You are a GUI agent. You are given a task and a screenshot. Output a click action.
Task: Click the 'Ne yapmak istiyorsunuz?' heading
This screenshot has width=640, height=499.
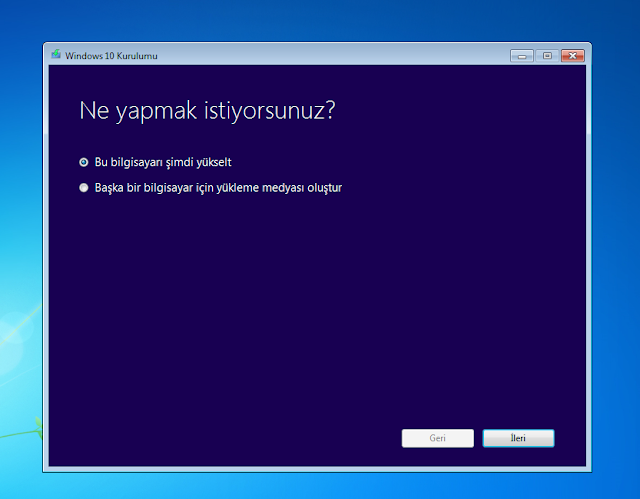[207, 111]
